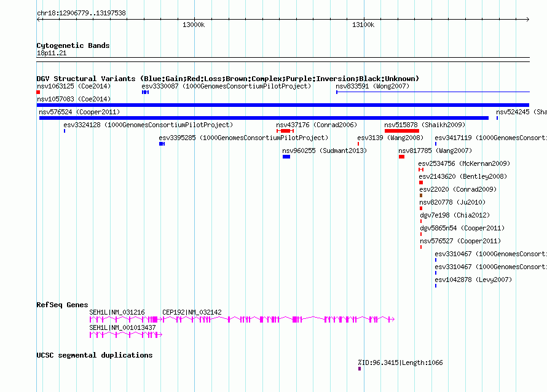Click the SEH1L|NM_001013437 gene label

click(122, 327)
